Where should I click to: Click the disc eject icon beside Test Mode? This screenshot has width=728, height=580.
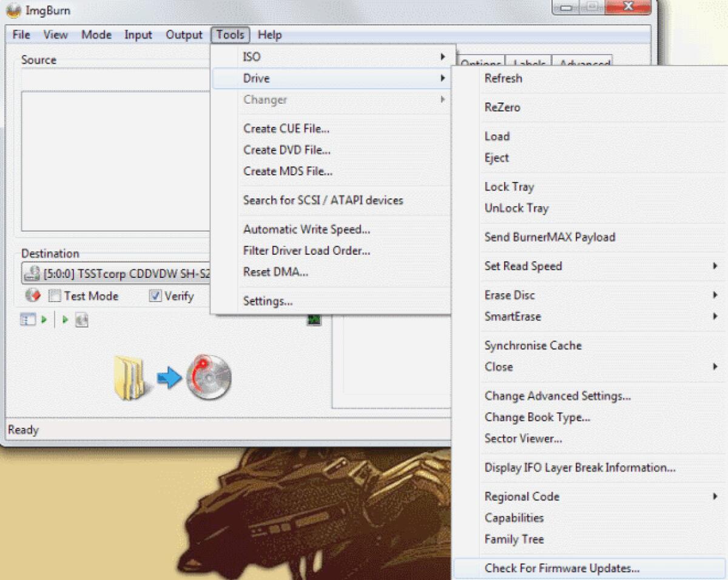(x=31, y=295)
